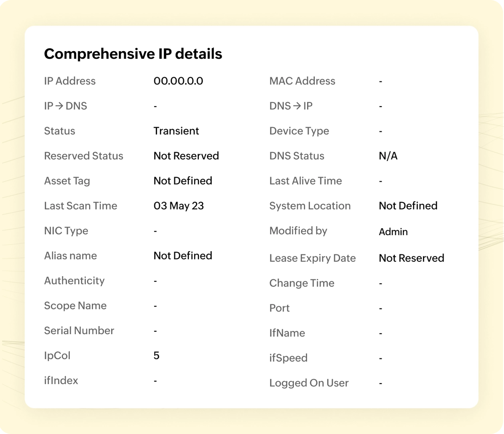Click the MAC Address label
The image size is (504, 434).
click(x=302, y=81)
